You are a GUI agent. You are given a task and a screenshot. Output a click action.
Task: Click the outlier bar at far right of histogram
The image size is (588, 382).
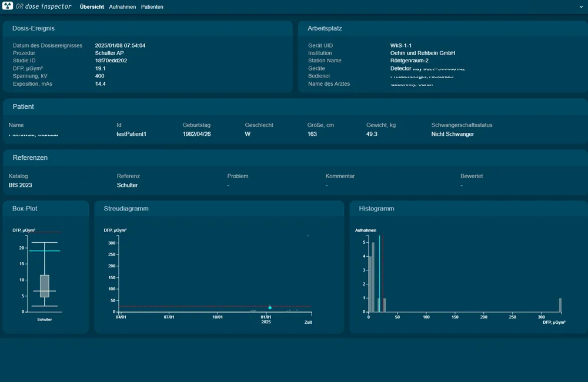point(560,305)
